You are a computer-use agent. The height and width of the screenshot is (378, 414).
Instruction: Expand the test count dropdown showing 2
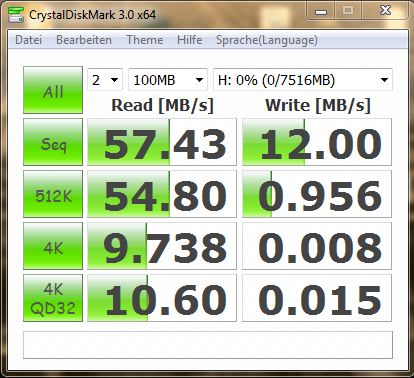click(x=105, y=80)
